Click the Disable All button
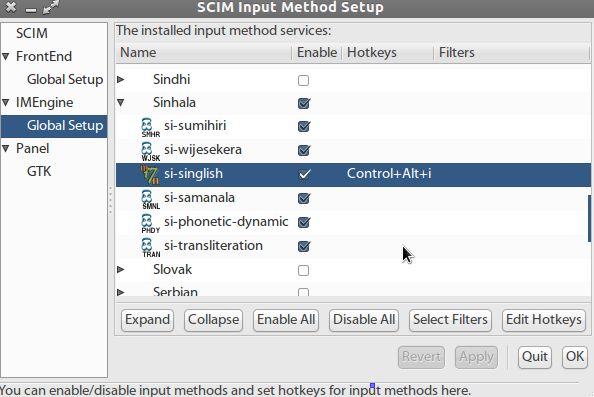Image resolution: width=594 pixels, height=397 pixels. pos(364,320)
